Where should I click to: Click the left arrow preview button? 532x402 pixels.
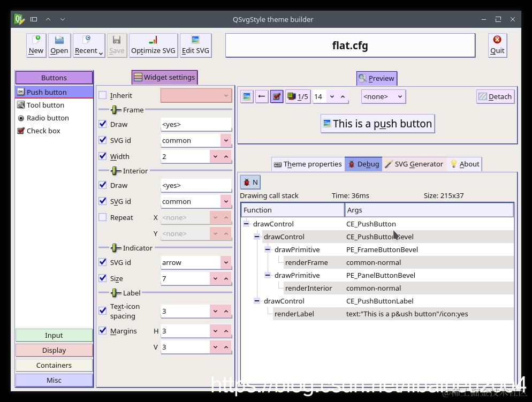(262, 97)
